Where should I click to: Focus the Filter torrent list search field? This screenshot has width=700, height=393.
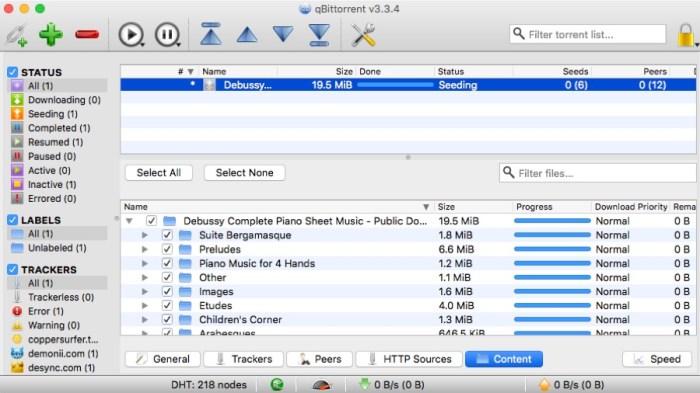point(588,34)
